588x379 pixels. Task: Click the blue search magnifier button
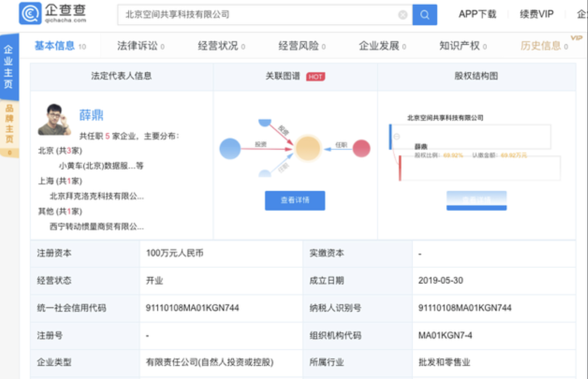[x=424, y=15]
